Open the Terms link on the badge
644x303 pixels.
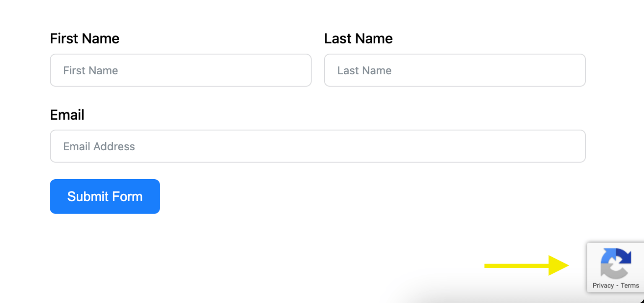(629, 285)
